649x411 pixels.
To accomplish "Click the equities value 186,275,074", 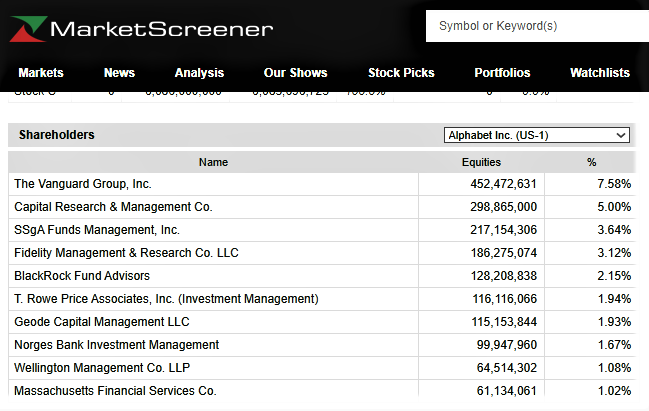I will click(504, 253).
